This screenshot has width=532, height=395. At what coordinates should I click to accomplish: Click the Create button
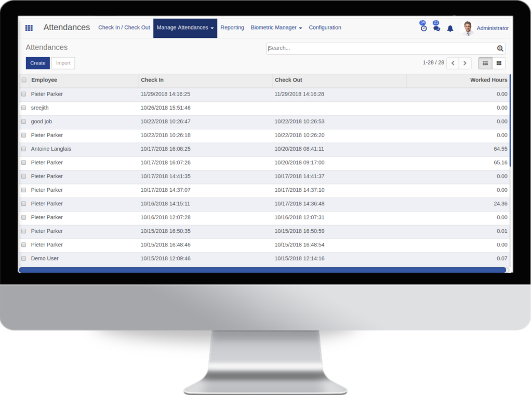pyautogui.click(x=37, y=63)
